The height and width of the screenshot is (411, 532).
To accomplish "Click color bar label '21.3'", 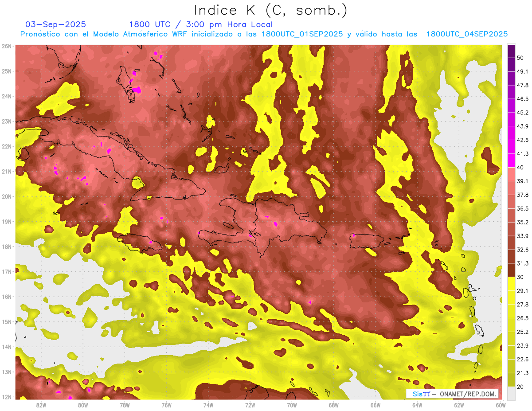I will coord(522,373).
